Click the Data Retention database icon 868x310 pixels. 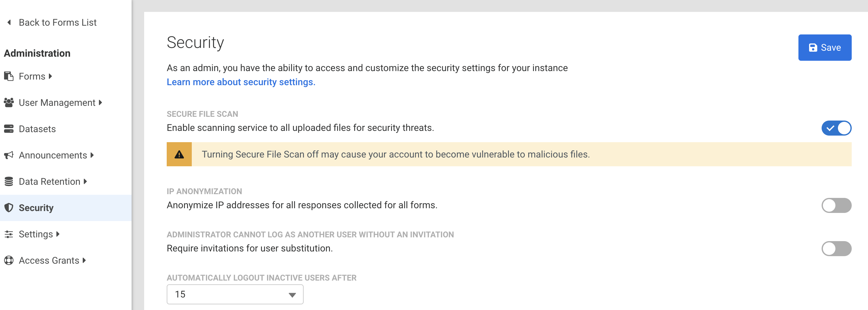[x=9, y=181]
